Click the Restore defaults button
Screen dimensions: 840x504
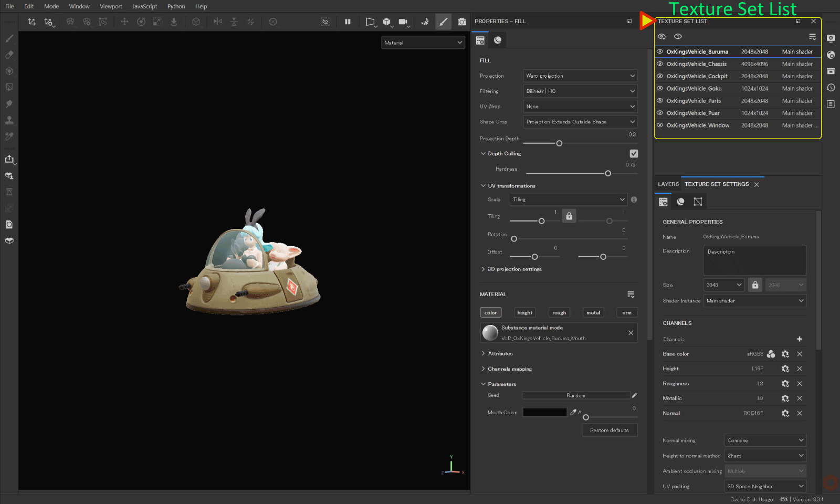[x=609, y=429]
